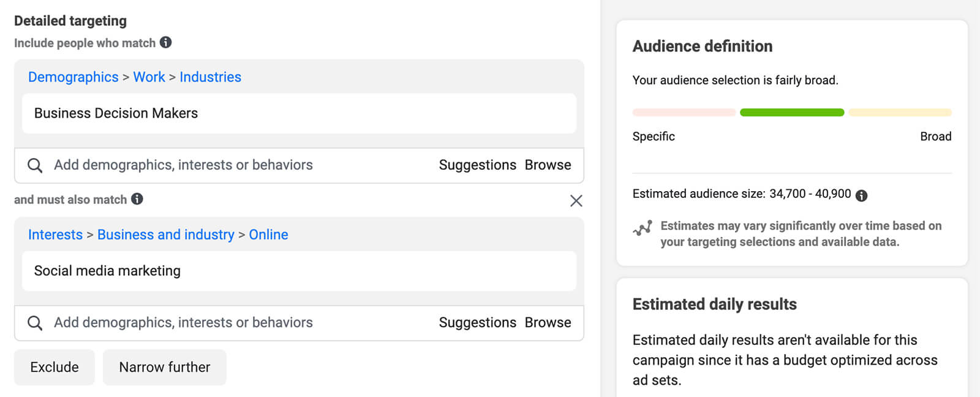The width and height of the screenshot is (980, 397).
Task: Open the Online breadcrumb link
Action: pyautogui.click(x=268, y=235)
